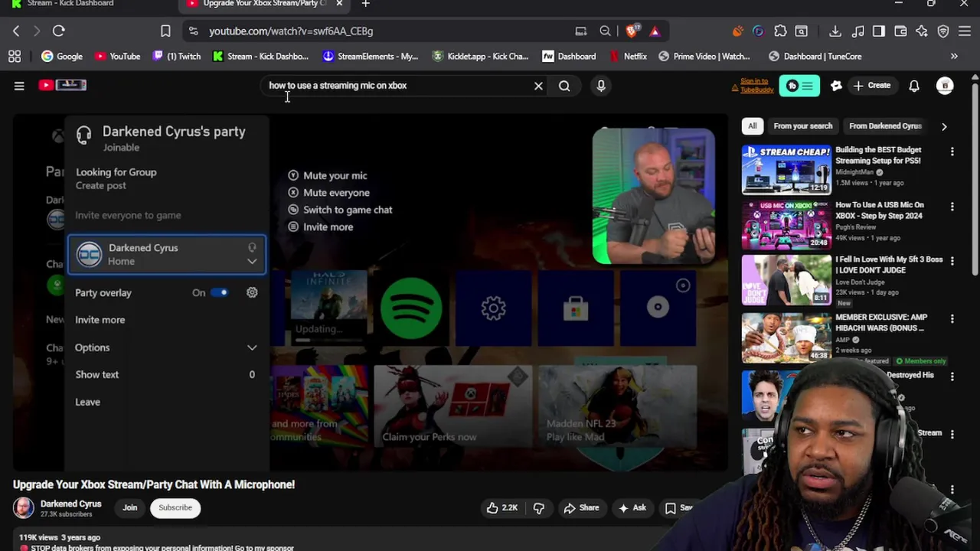Expand the Darkened Cyrus Home member row
The width and height of the screenshot is (980, 551).
(167, 255)
